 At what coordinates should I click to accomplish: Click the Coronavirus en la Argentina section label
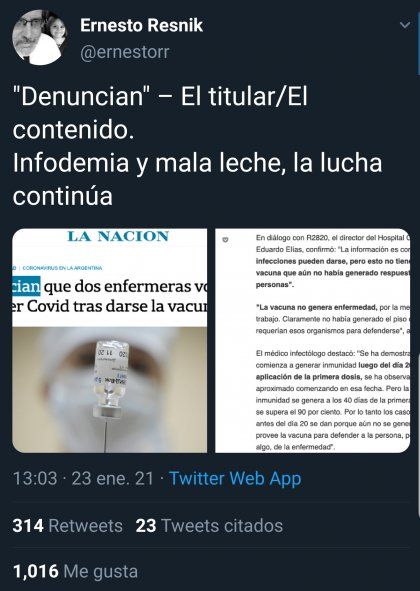click(x=62, y=268)
